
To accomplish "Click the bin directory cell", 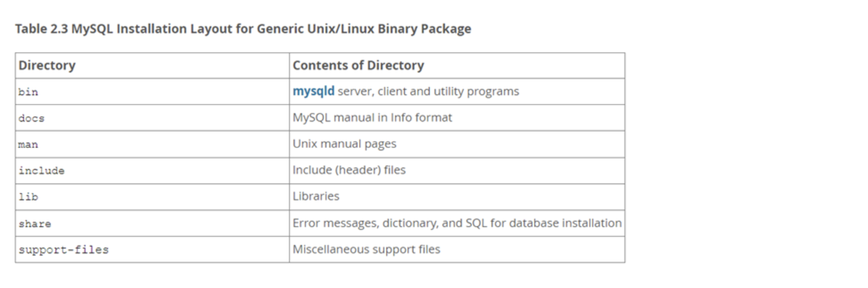I will (x=152, y=91).
